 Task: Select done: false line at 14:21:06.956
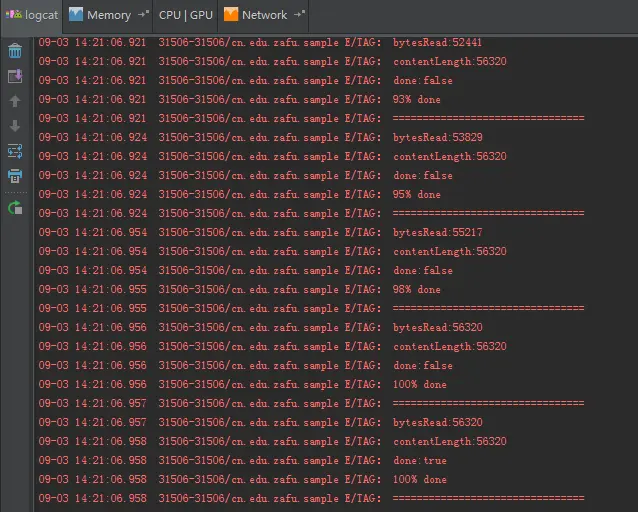coord(246,365)
